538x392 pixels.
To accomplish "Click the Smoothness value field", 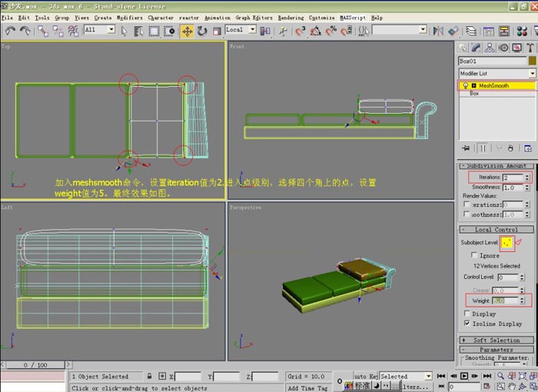I will click(513, 188).
